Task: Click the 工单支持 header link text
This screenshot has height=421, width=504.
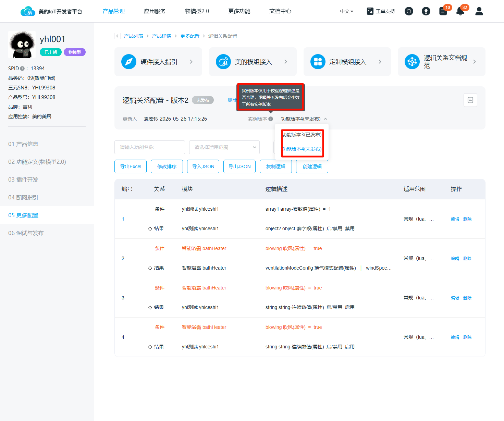Action: coord(385,11)
